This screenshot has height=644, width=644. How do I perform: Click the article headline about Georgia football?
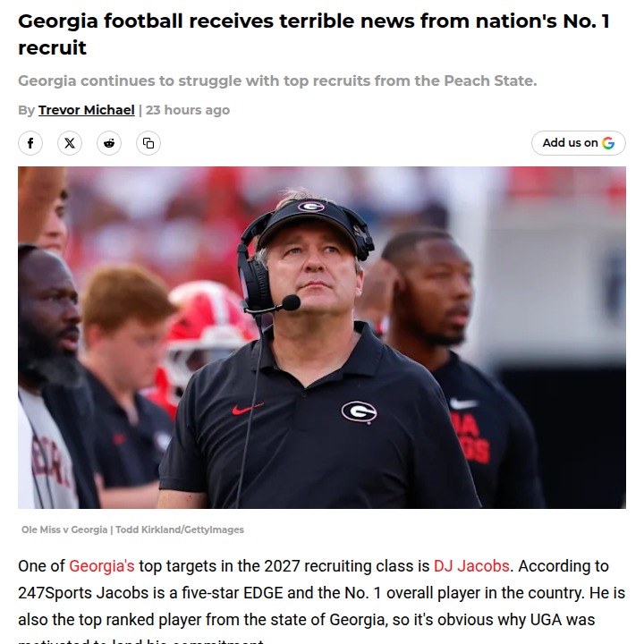(x=313, y=34)
